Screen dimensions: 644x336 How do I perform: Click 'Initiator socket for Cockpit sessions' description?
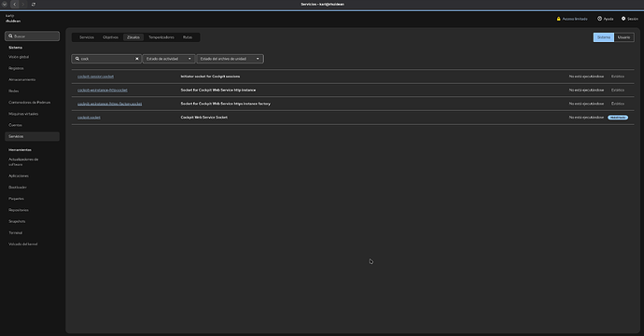point(210,77)
